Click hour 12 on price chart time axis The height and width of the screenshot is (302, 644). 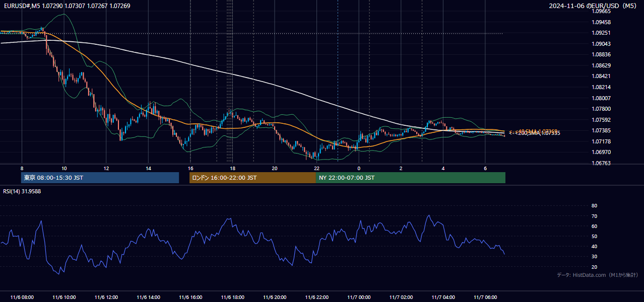(x=106, y=168)
